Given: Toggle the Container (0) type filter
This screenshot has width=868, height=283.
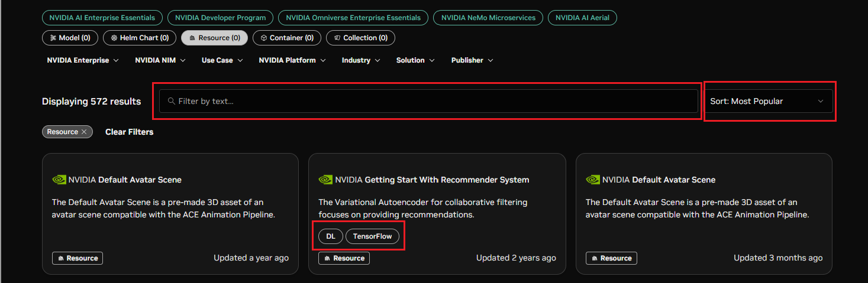Looking at the screenshot, I should pos(287,38).
